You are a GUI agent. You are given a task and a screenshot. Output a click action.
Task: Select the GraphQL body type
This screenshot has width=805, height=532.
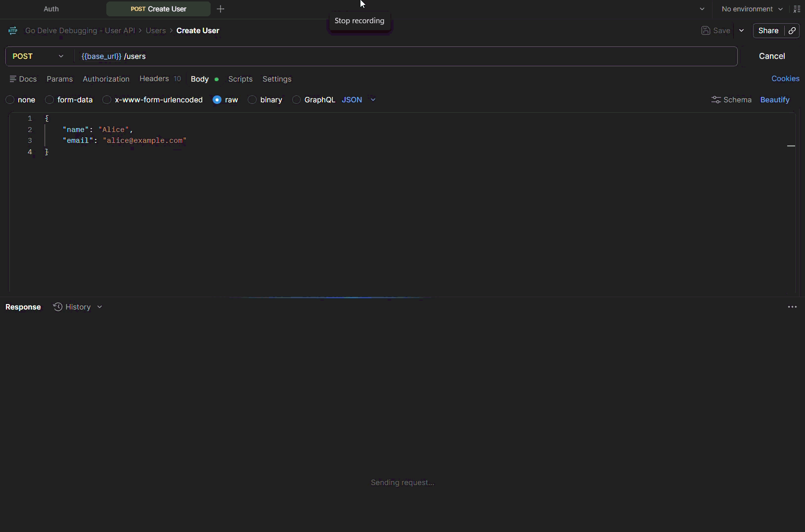click(x=297, y=100)
